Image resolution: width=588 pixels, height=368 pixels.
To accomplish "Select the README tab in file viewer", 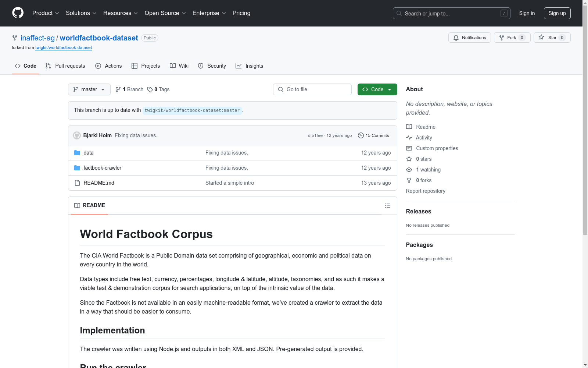I will (x=90, y=205).
